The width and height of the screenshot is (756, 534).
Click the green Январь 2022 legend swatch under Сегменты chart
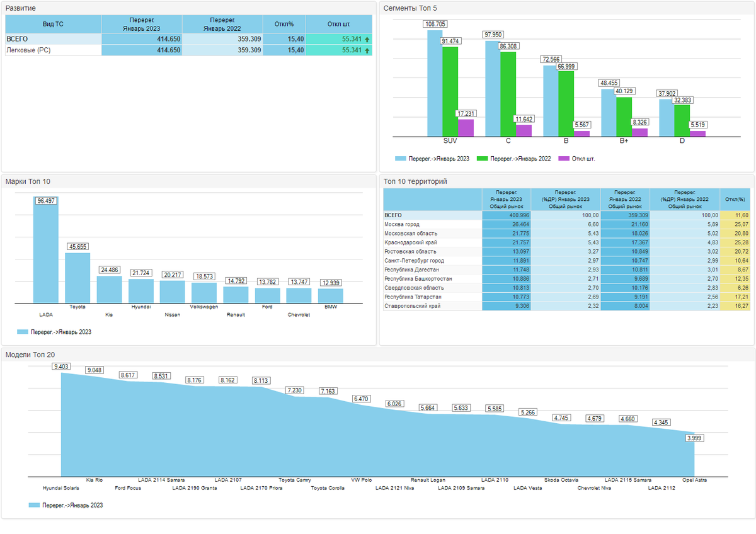click(x=483, y=159)
